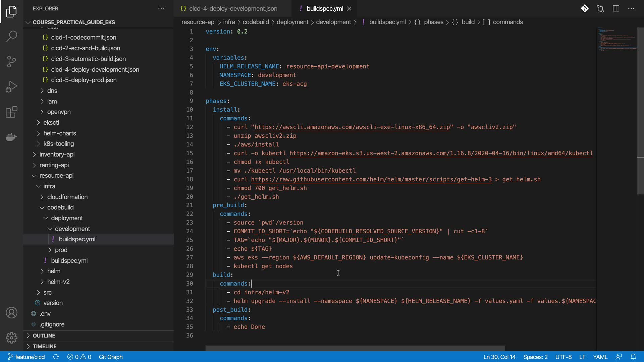Click the feature/cicd branch indicator
The width and height of the screenshot is (644, 362).
click(x=26, y=357)
